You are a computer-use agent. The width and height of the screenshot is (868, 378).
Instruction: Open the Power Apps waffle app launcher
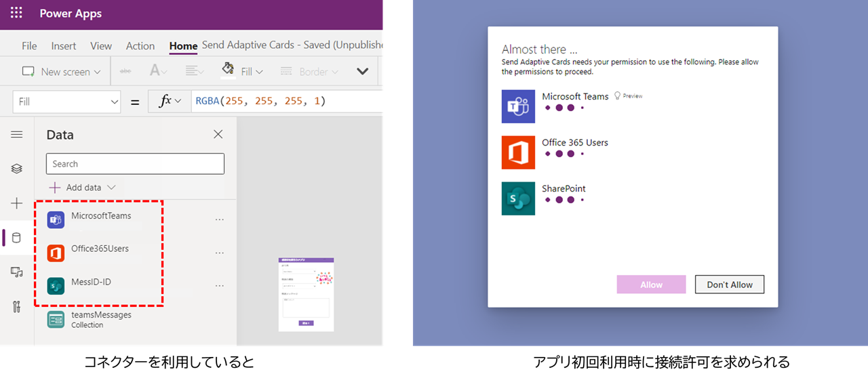[x=16, y=14]
